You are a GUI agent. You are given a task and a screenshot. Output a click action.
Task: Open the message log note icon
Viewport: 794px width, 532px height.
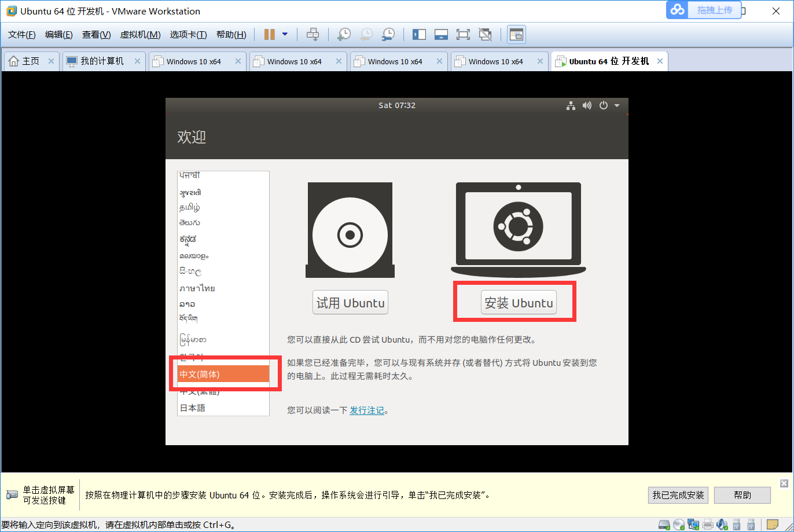[772, 525]
